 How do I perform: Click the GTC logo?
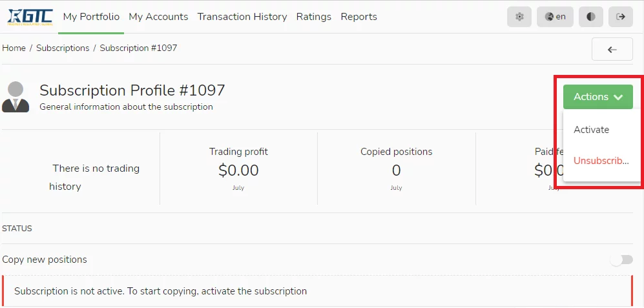[x=30, y=17]
